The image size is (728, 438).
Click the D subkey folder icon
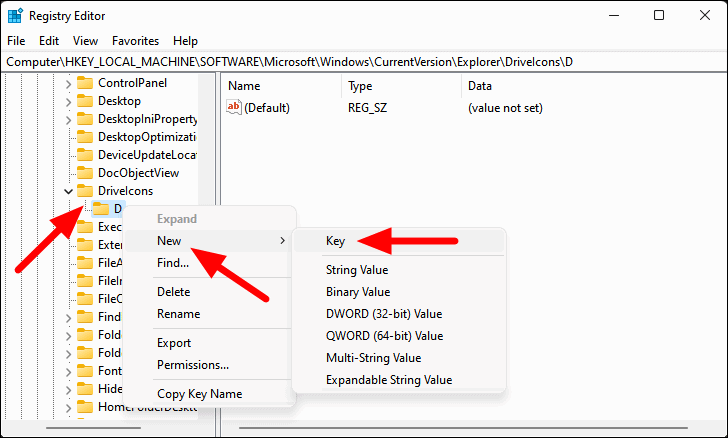pos(101,209)
